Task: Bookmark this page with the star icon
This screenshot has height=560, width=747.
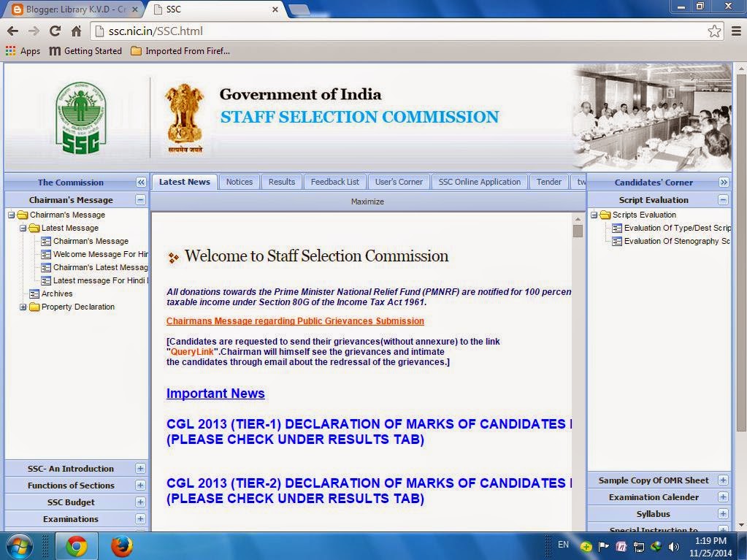Action: pyautogui.click(x=714, y=31)
